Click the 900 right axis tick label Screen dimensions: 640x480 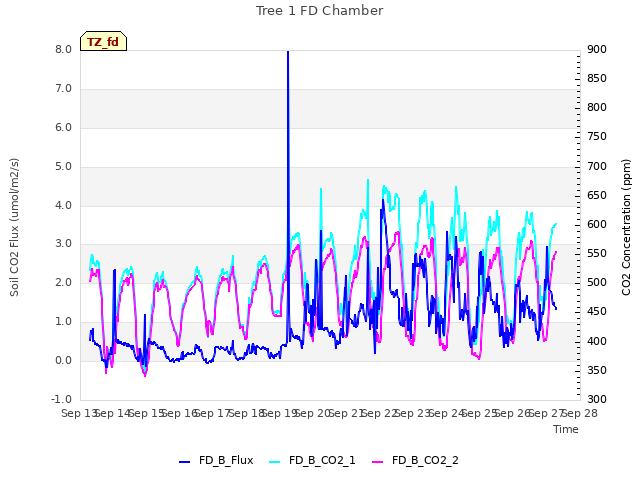[x=597, y=49]
